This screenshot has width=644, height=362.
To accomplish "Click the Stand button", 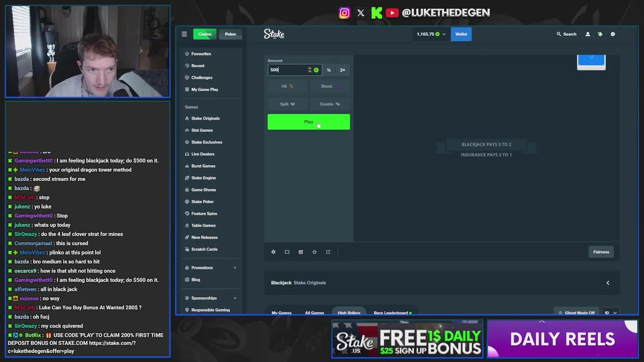I will click(330, 86).
